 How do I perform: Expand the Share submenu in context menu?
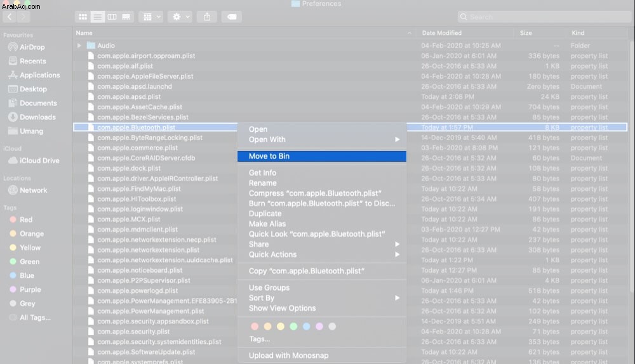pyautogui.click(x=322, y=244)
